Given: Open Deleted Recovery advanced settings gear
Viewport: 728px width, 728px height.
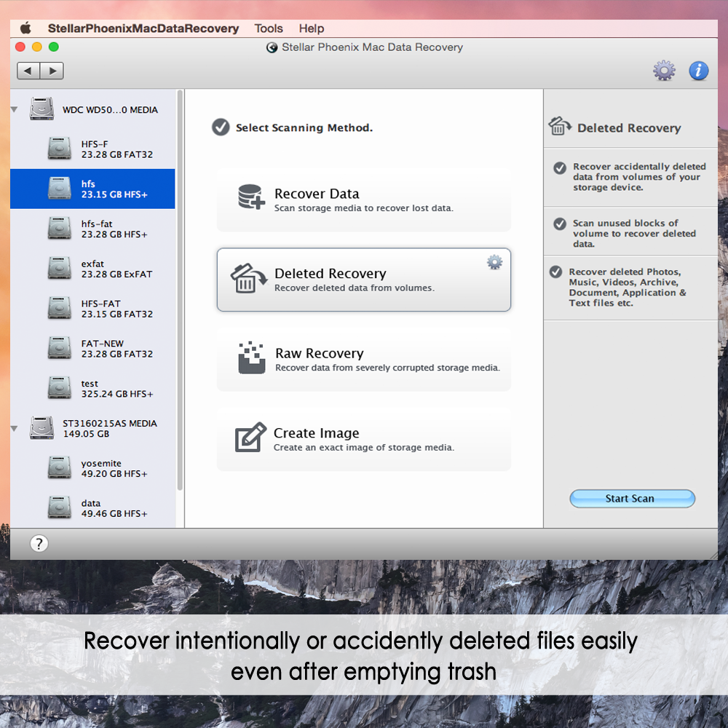Looking at the screenshot, I should [494, 262].
